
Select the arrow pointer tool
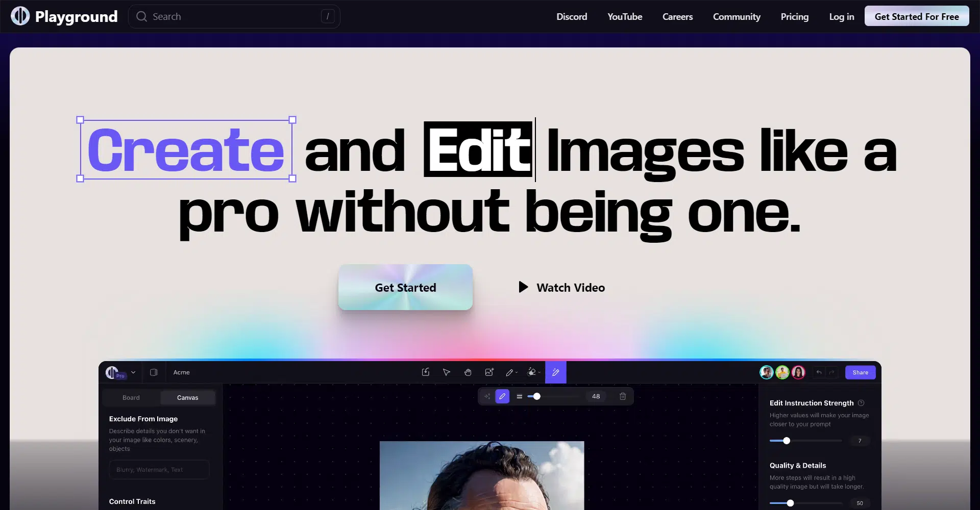point(447,372)
